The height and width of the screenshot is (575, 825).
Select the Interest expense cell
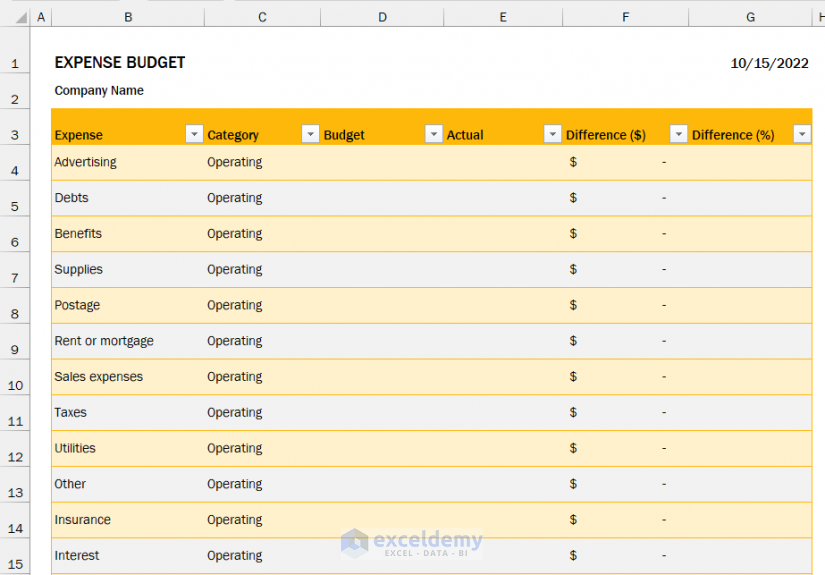128,556
